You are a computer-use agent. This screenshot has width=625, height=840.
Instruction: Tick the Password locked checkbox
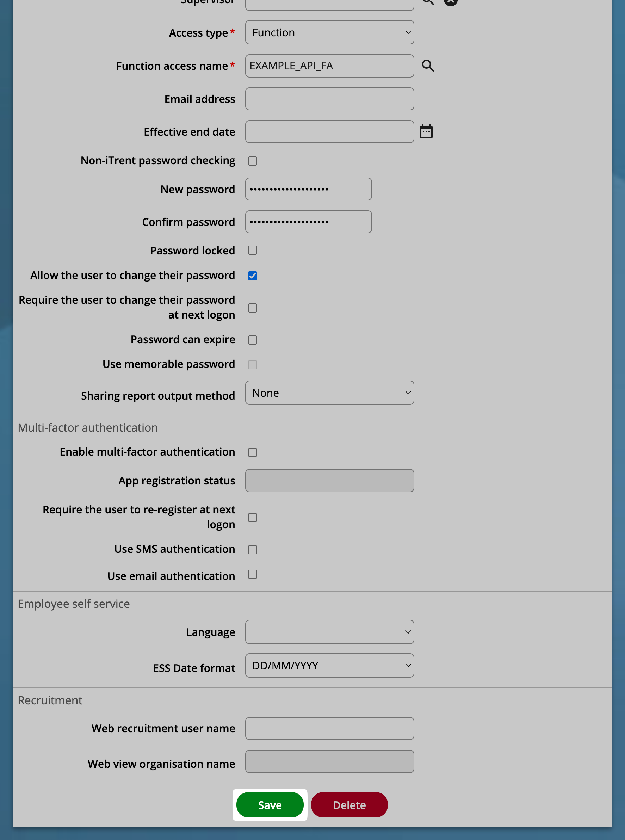(252, 251)
